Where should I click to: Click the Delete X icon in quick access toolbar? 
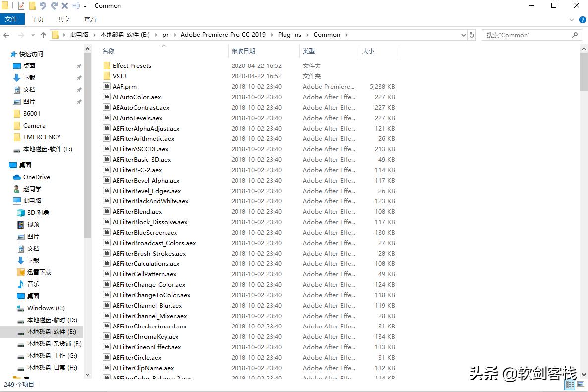65,6
